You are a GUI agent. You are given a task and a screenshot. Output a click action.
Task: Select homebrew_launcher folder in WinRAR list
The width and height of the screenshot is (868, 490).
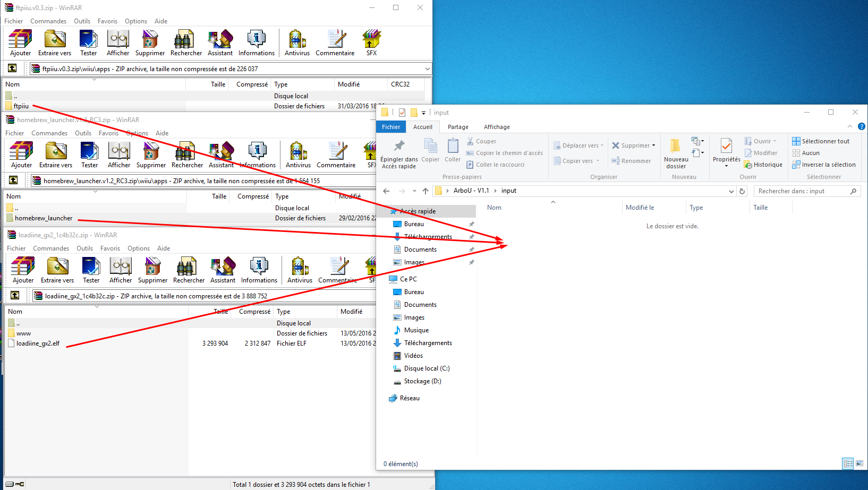39,218
